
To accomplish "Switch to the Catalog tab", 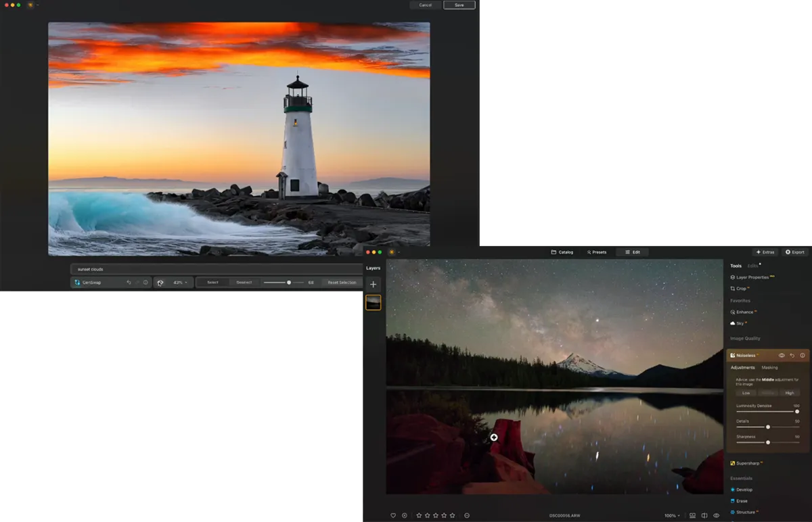I will (x=562, y=252).
